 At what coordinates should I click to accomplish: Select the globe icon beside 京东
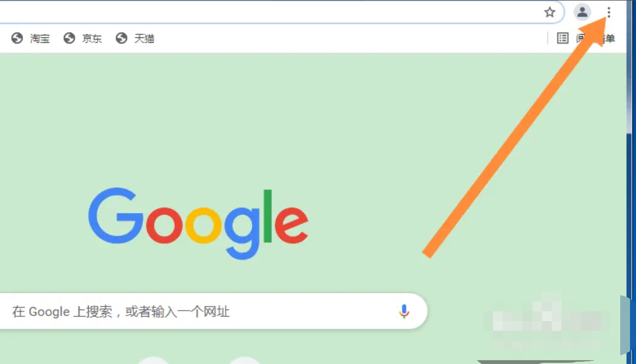tap(70, 38)
